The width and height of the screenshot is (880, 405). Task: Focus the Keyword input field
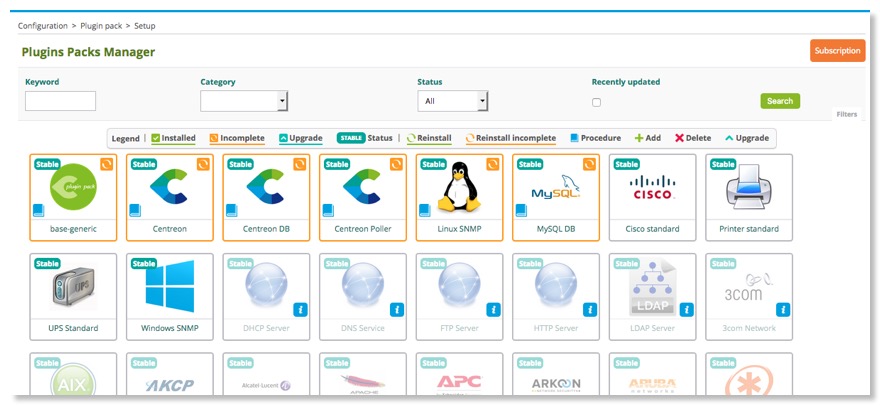60,101
